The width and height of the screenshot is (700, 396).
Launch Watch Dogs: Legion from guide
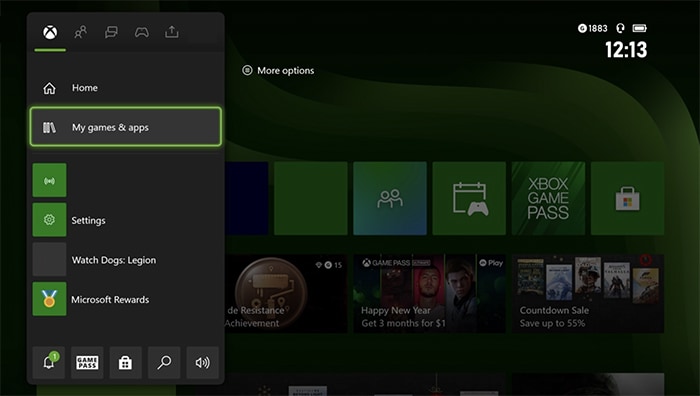click(125, 260)
